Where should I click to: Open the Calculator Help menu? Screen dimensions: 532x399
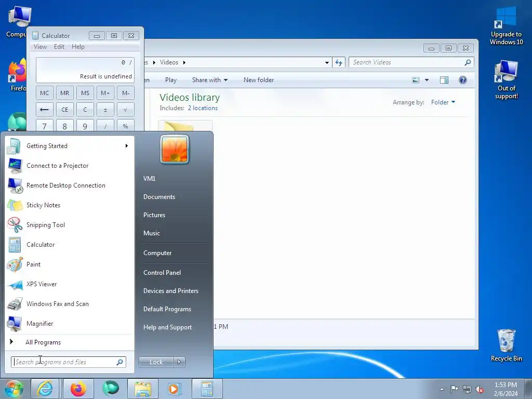coord(78,47)
